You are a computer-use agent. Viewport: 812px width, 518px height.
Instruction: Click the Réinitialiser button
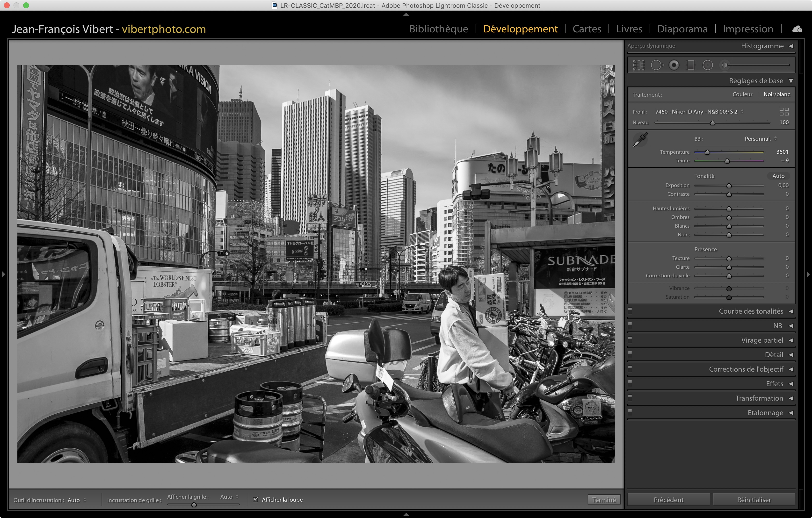coord(754,499)
